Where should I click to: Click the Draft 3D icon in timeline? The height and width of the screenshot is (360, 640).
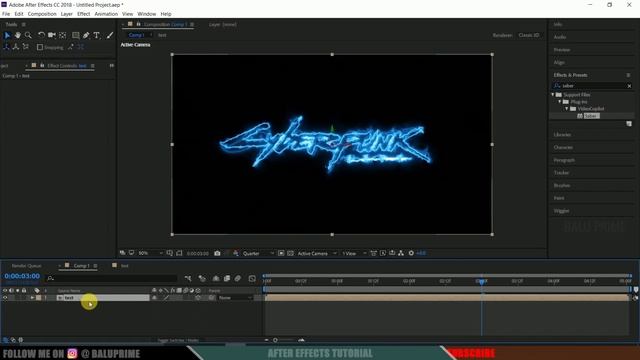point(202,278)
